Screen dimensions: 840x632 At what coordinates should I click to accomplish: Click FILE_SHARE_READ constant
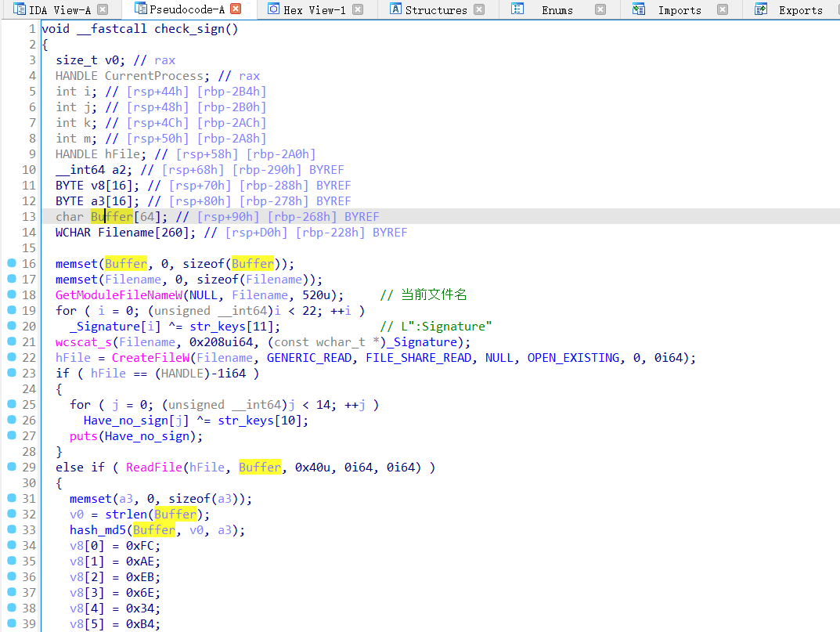tap(418, 358)
